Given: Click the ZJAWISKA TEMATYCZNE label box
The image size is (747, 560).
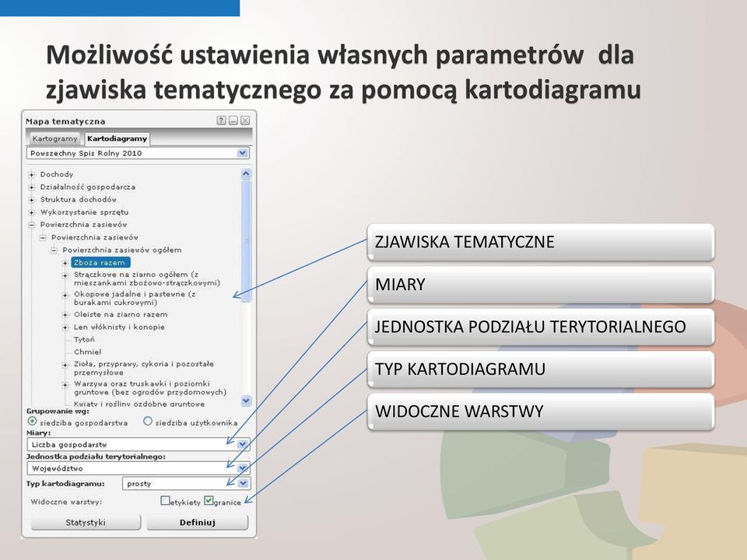Looking at the screenshot, I should [541, 242].
